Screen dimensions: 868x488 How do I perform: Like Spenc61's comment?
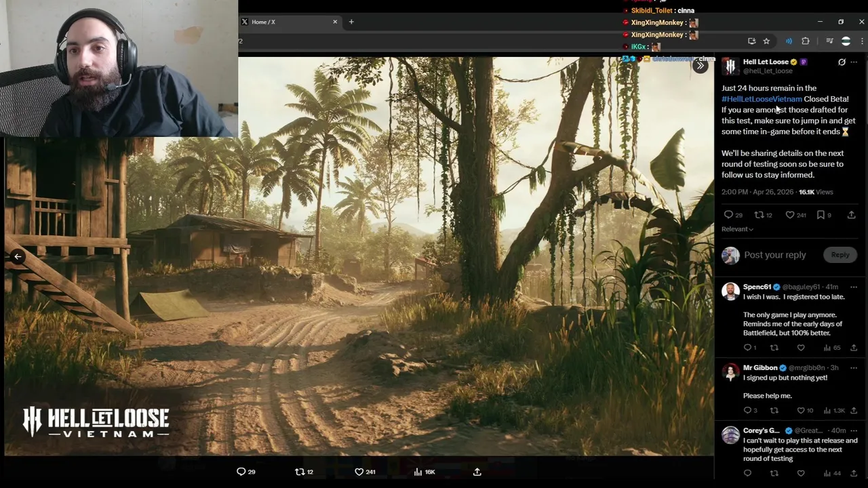[x=801, y=348]
